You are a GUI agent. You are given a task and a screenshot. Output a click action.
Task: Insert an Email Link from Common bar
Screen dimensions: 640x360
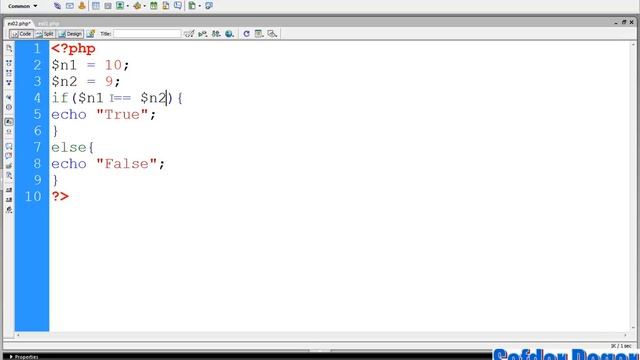pos(70,6)
